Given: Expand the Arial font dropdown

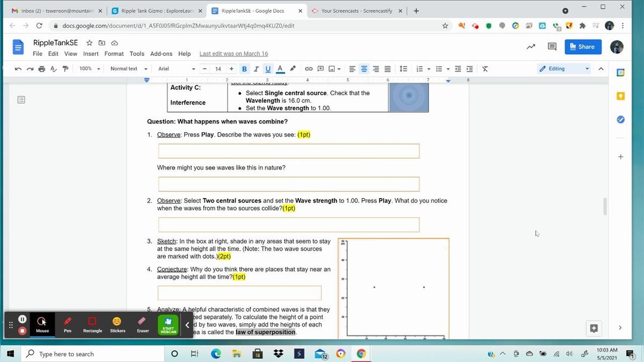Looking at the screenshot, I should coord(176,69).
